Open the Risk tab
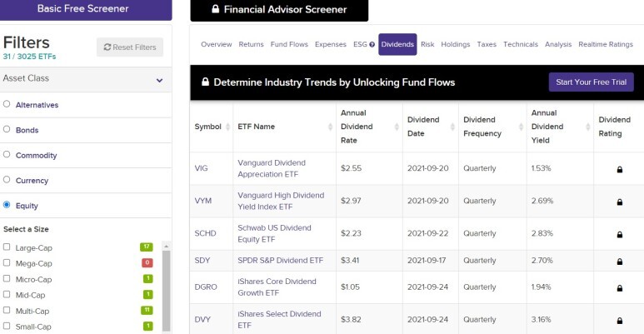This screenshot has width=644, height=334. [x=427, y=44]
